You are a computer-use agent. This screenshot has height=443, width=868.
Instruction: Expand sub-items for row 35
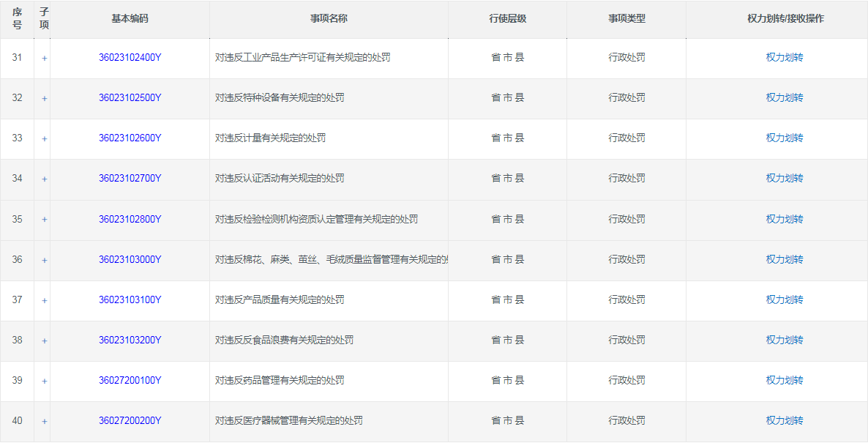[x=44, y=220]
